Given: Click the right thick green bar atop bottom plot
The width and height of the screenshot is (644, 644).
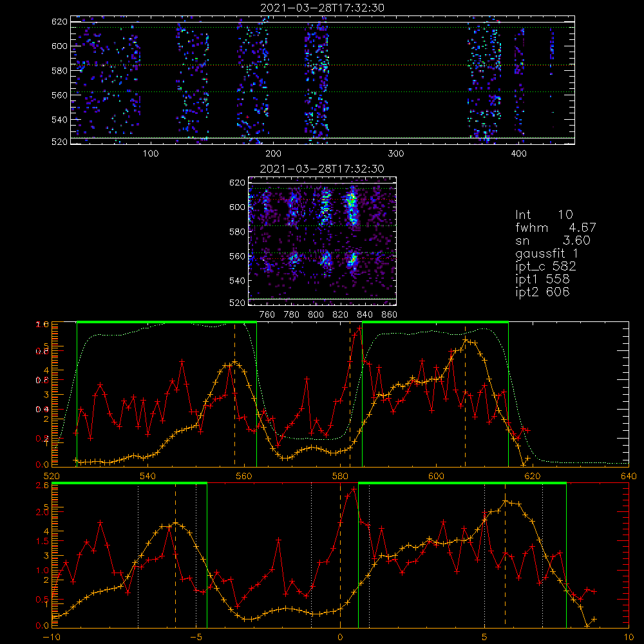Looking at the screenshot, I should point(462,484).
